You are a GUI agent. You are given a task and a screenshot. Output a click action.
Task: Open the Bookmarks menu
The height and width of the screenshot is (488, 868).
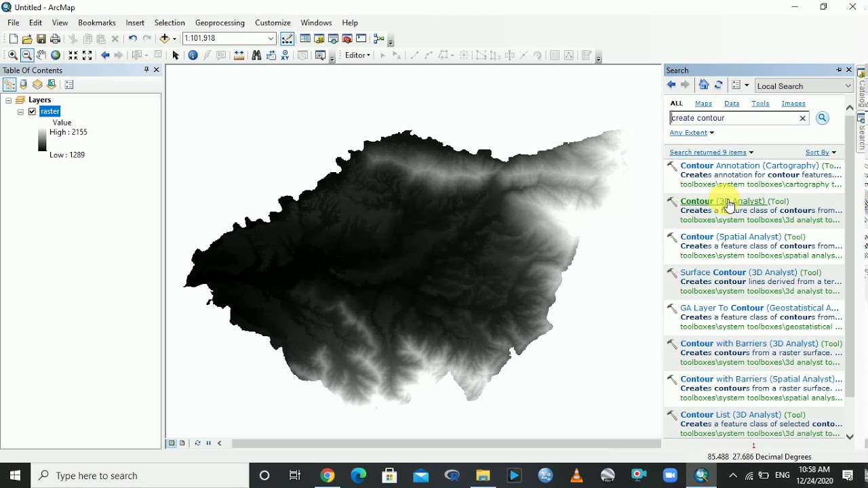click(x=97, y=22)
